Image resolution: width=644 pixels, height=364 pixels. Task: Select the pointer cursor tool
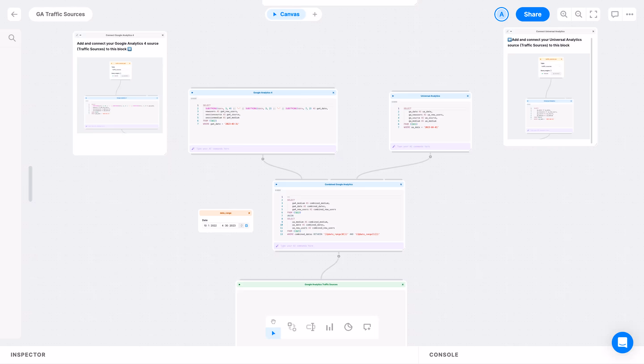(273, 333)
